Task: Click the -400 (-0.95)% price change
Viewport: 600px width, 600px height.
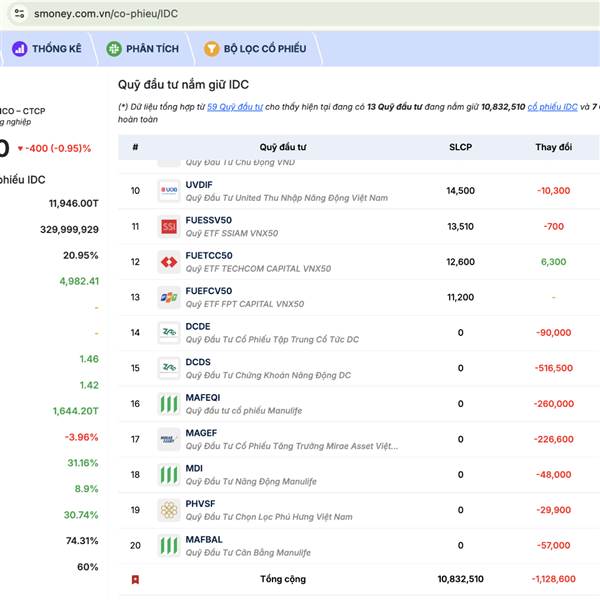Action: click(x=54, y=148)
